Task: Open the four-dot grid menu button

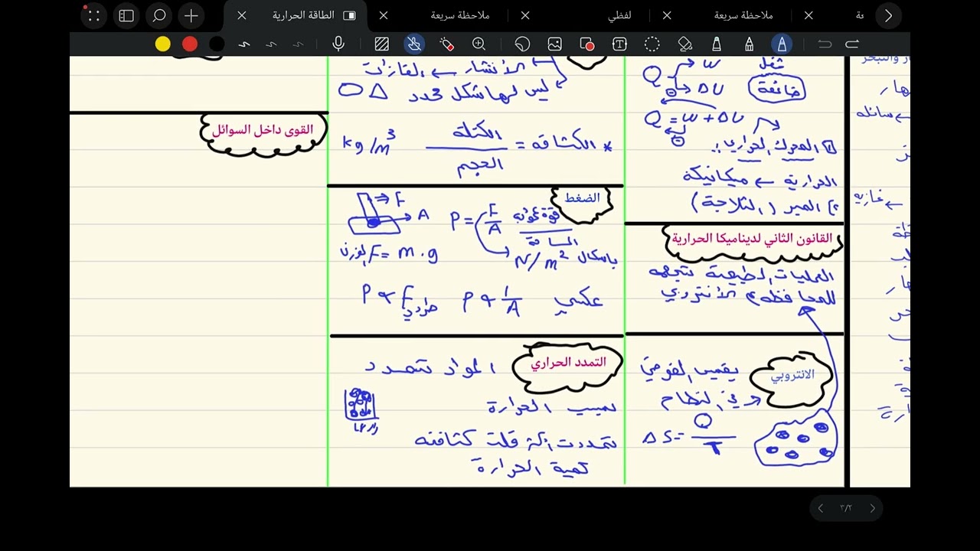Action: tap(93, 15)
